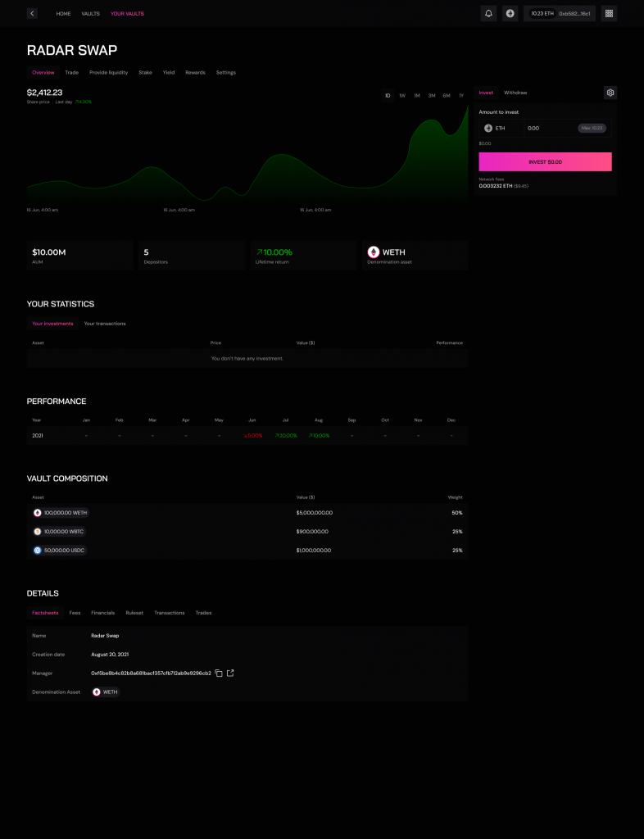
Task: Copy manager address icon
Action: click(x=219, y=673)
